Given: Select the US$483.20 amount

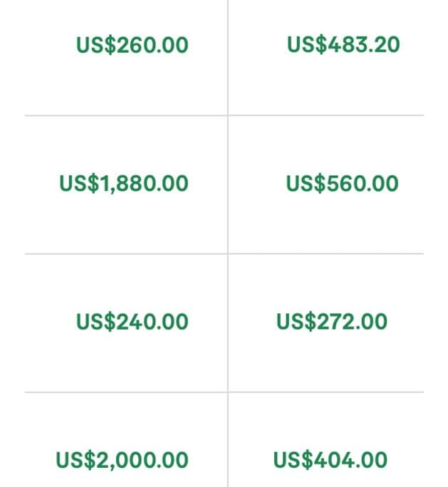Looking at the screenshot, I should (343, 45).
